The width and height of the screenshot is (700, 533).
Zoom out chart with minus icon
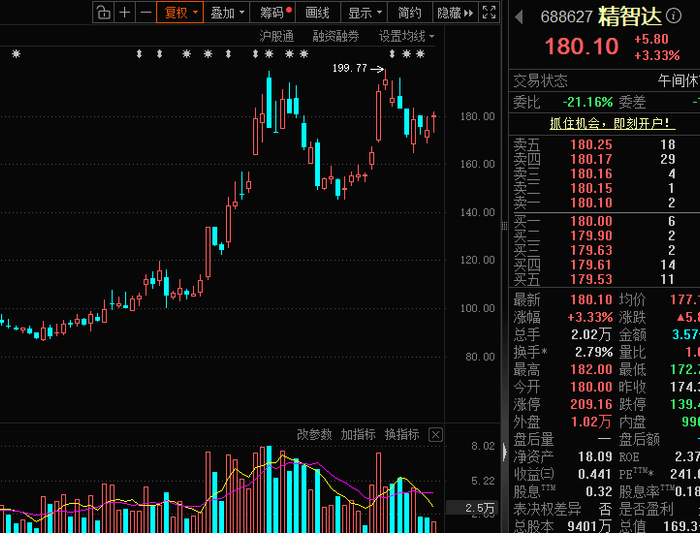point(146,12)
